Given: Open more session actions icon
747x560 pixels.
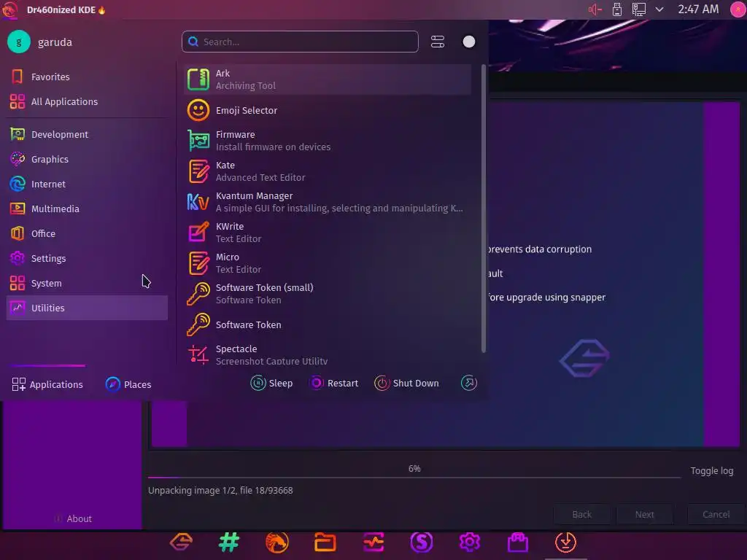Looking at the screenshot, I should (x=469, y=383).
